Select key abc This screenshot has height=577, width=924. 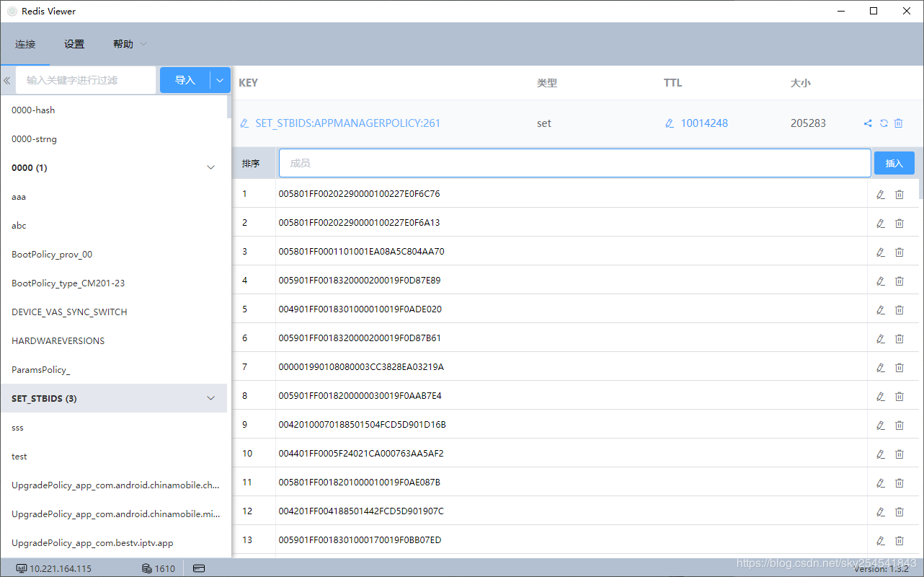[114, 225]
